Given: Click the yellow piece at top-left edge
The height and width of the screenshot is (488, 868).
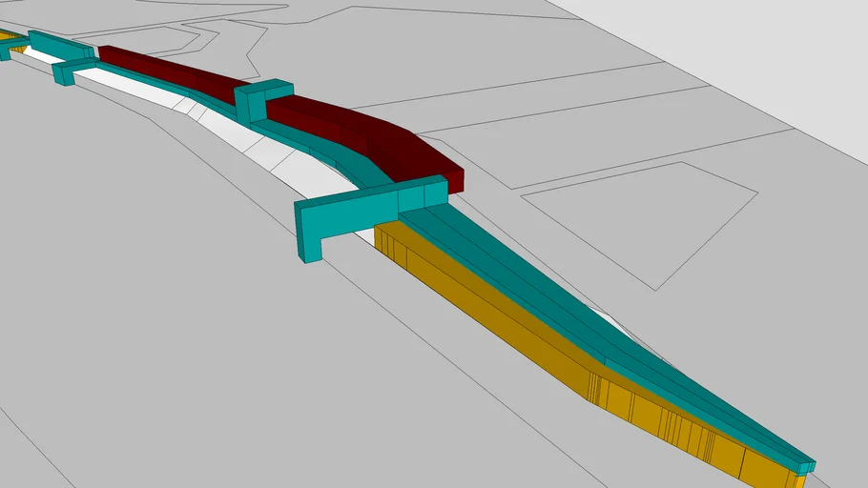Looking at the screenshot, I should pyautogui.click(x=11, y=38).
